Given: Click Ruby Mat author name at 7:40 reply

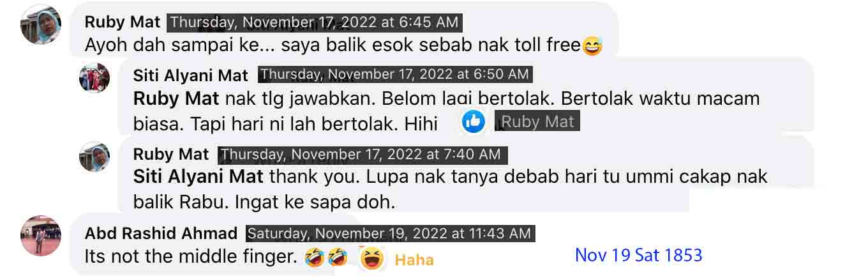Looking at the screenshot, I should (x=171, y=155).
